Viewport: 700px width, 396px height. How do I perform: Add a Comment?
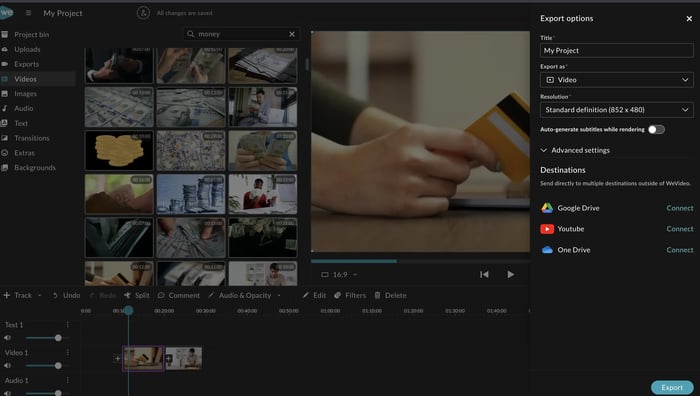pyautogui.click(x=179, y=295)
